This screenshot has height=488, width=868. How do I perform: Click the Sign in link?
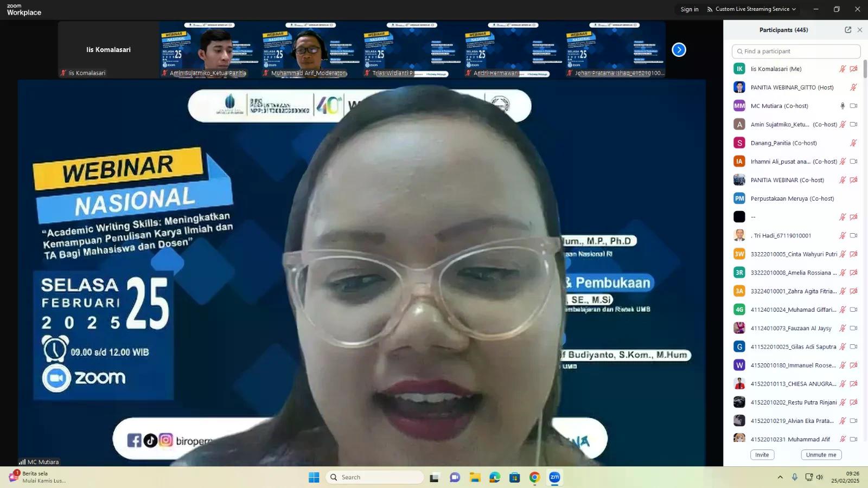click(x=690, y=9)
